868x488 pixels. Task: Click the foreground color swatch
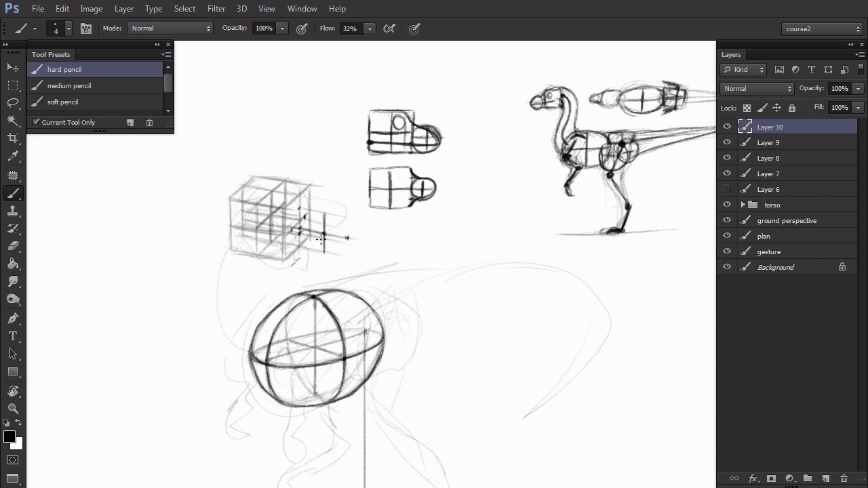(x=9, y=436)
